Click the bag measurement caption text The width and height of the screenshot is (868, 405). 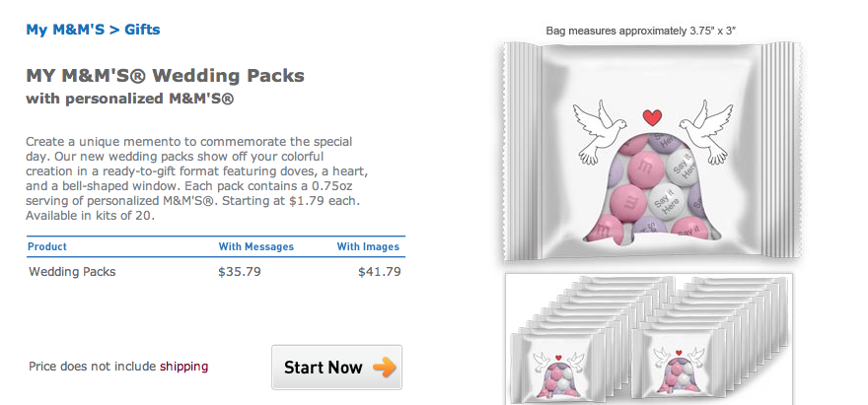click(x=640, y=31)
